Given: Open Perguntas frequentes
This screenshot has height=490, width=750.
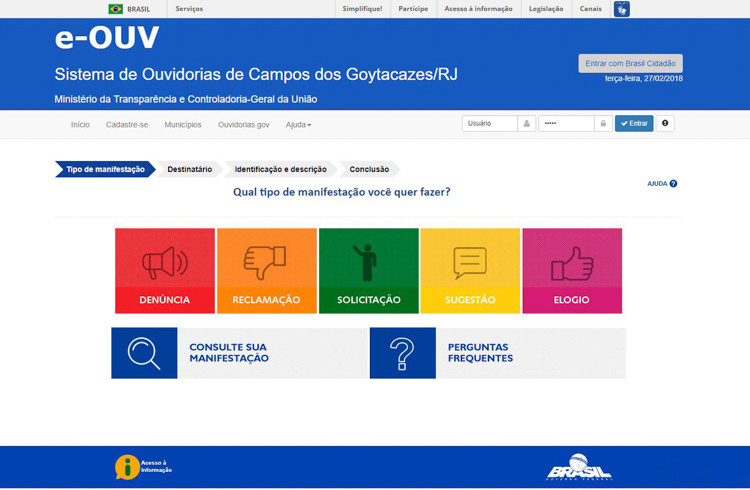Looking at the screenshot, I should (497, 353).
